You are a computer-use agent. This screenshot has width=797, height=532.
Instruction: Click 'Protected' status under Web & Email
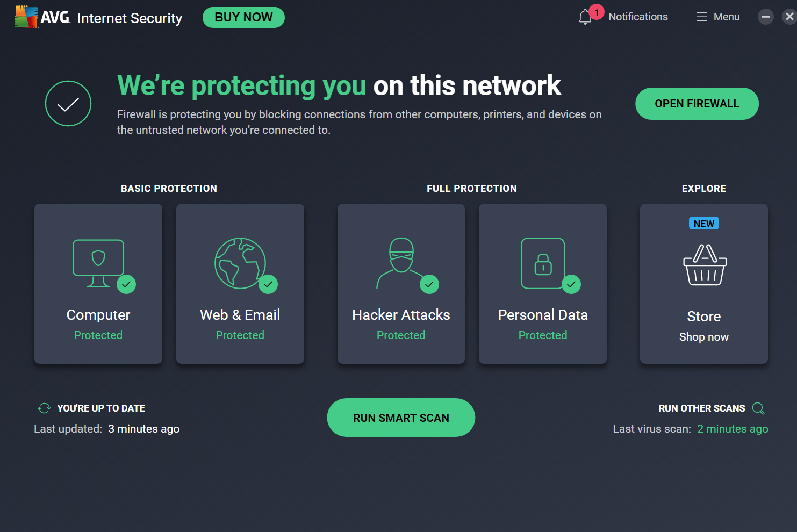click(x=240, y=335)
